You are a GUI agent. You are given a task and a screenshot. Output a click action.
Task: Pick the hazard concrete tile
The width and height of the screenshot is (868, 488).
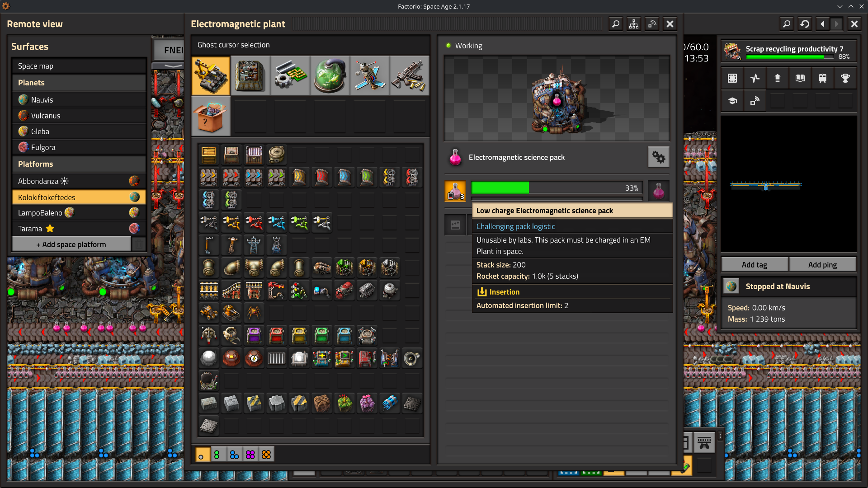coord(254,403)
